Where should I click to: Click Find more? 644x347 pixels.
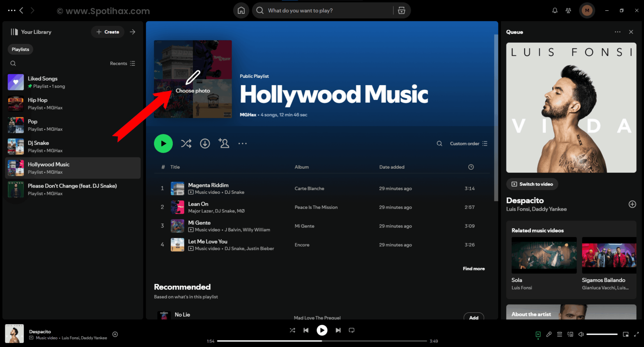(x=474, y=269)
